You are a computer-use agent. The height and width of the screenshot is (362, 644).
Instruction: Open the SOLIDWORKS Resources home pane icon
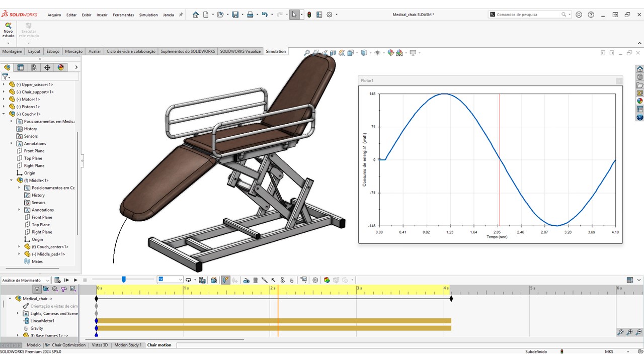point(639,69)
